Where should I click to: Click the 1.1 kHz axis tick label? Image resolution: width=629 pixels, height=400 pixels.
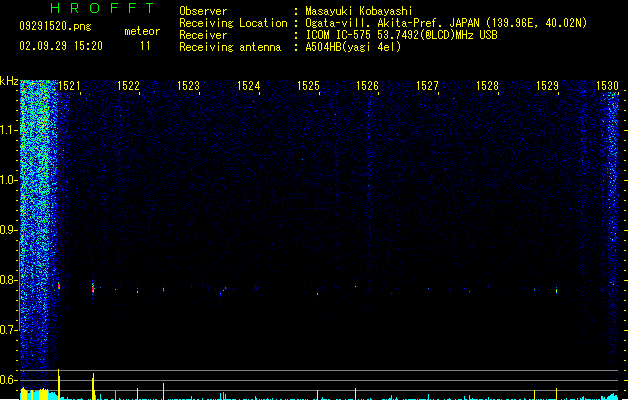9,130
